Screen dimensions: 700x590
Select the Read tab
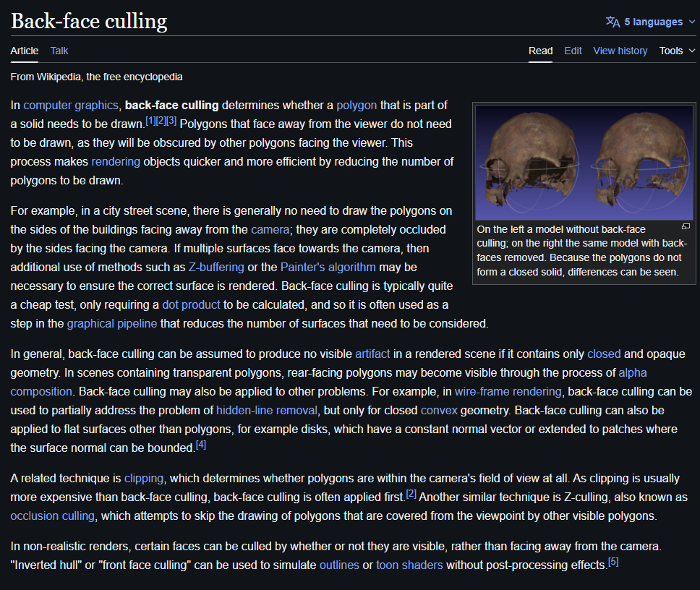coord(540,51)
